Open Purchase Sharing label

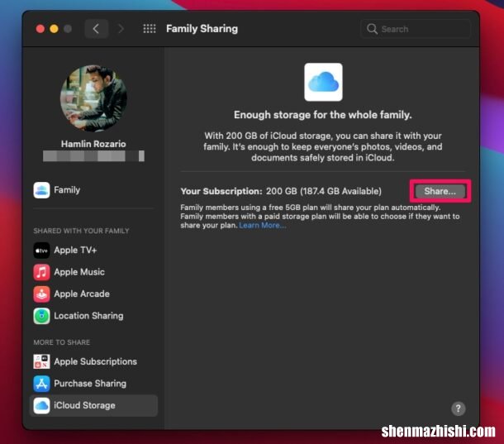pos(90,384)
